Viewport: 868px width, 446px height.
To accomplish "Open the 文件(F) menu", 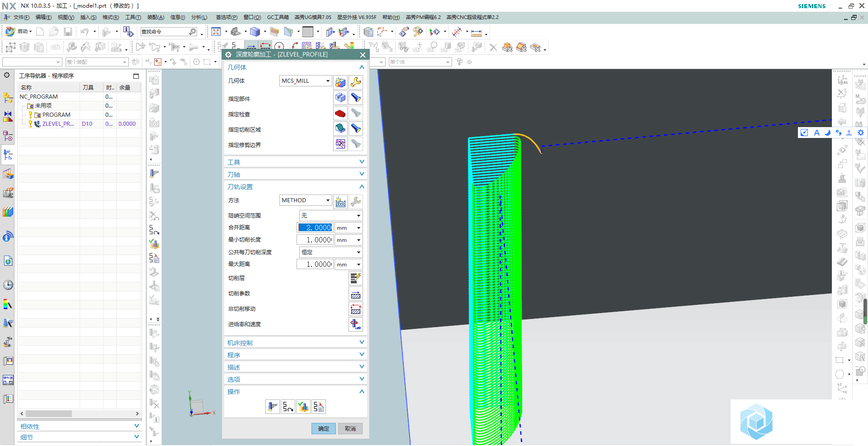I will tap(21, 17).
